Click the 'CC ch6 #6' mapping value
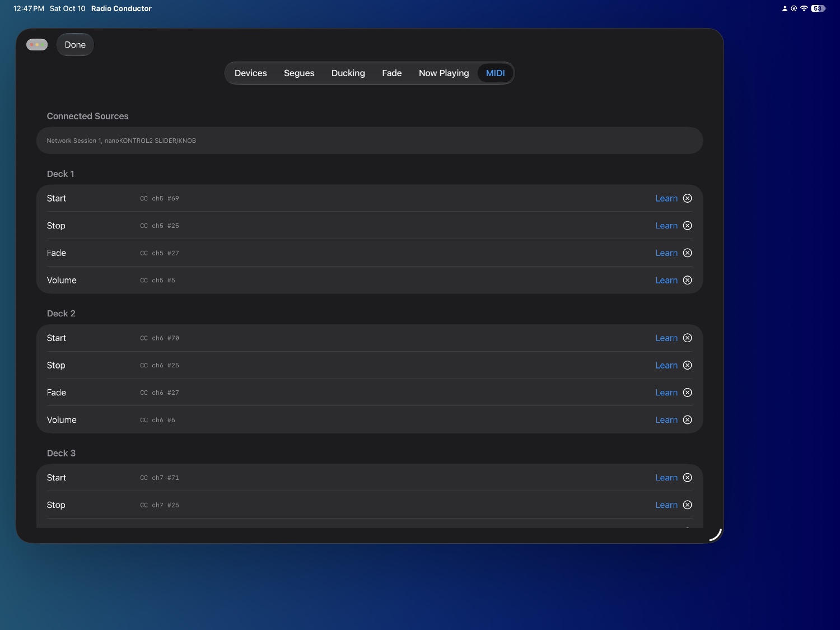This screenshot has width=840, height=630. pos(157,420)
